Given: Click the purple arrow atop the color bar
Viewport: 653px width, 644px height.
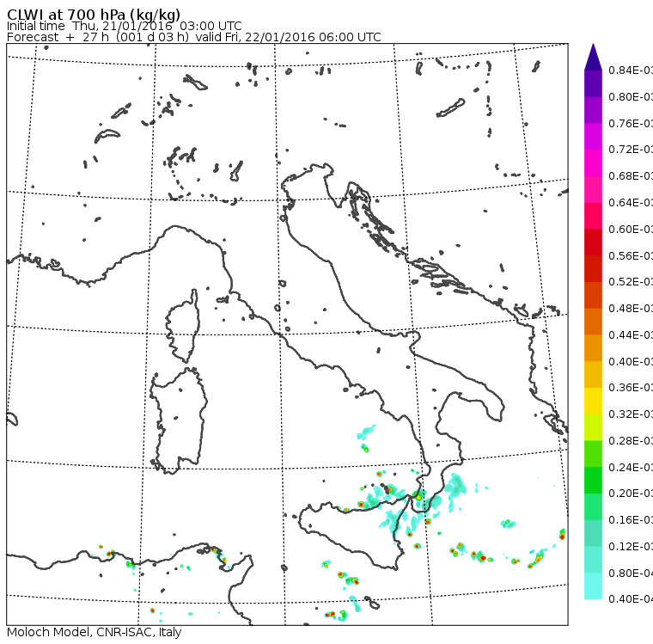Looking at the screenshot, I should [593, 57].
